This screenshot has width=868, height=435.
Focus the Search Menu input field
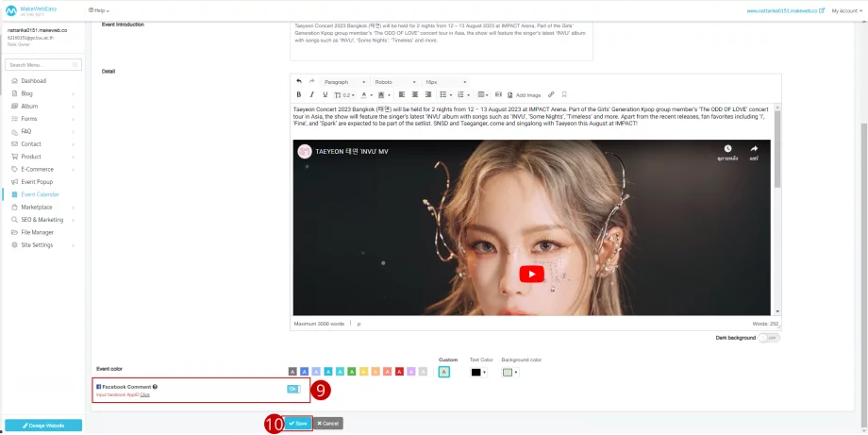(x=43, y=65)
